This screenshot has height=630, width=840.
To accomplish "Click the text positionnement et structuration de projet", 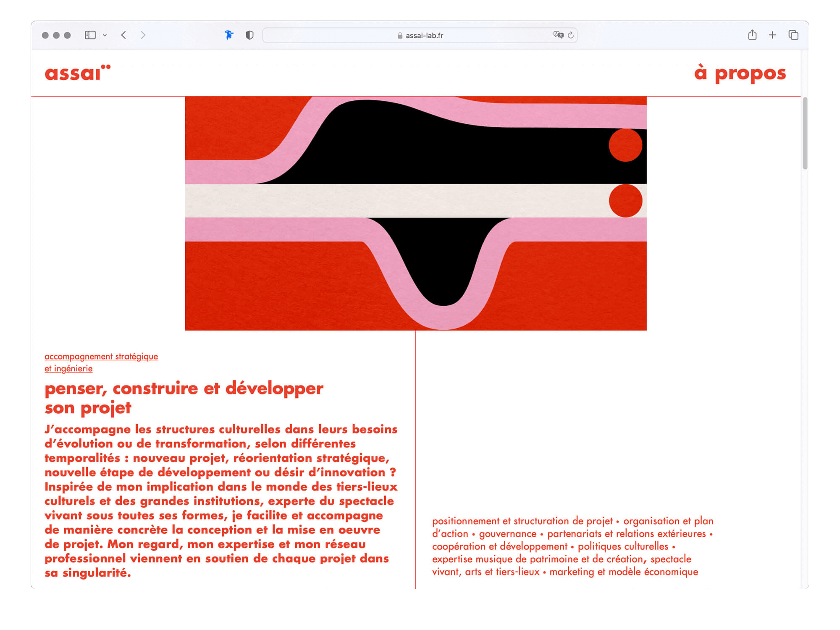I will click(522, 521).
